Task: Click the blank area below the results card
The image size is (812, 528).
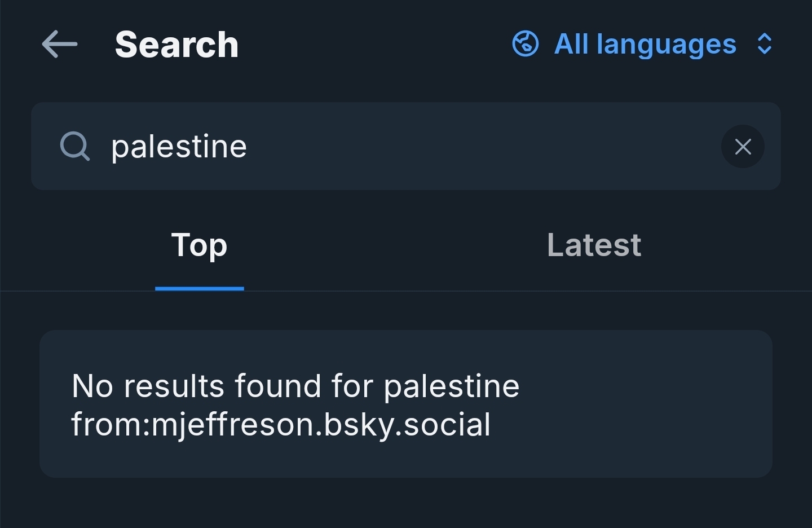Action: [x=406, y=505]
